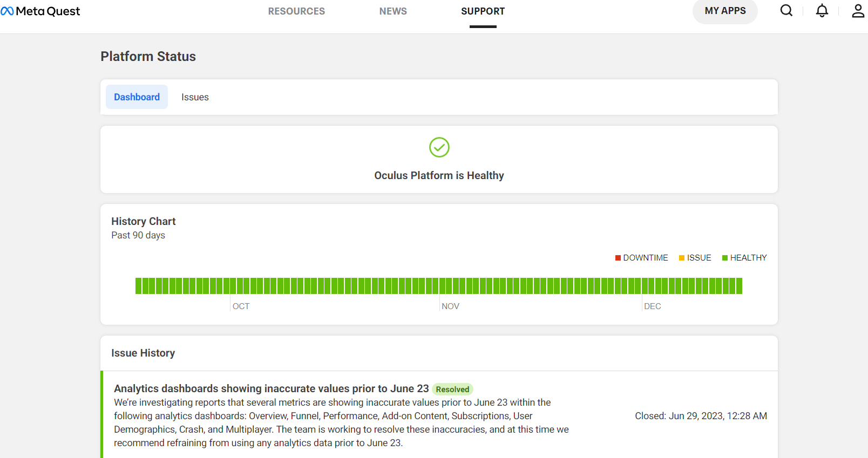Open the user profile icon

coord(858,11)
